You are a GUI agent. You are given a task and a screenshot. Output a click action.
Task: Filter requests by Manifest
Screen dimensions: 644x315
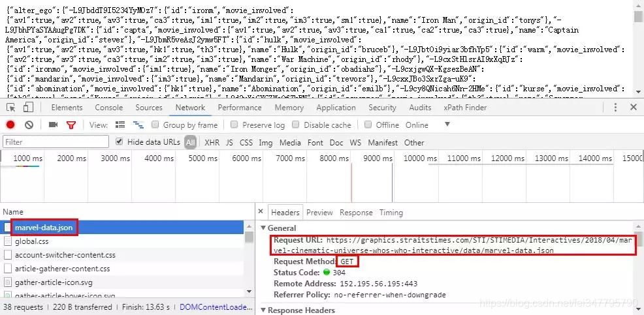tap(383, 142)
